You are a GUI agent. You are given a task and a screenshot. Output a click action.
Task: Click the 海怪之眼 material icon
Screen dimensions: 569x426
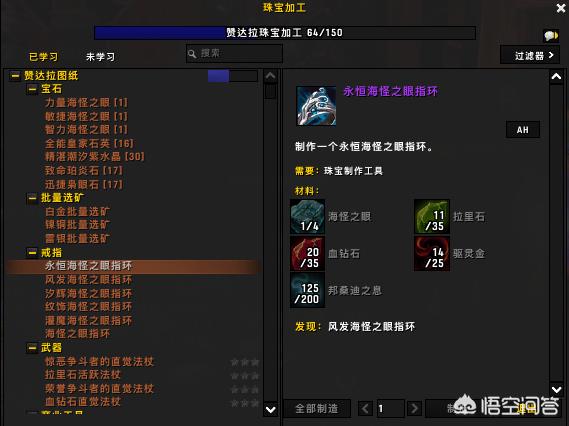pos(307,216)
